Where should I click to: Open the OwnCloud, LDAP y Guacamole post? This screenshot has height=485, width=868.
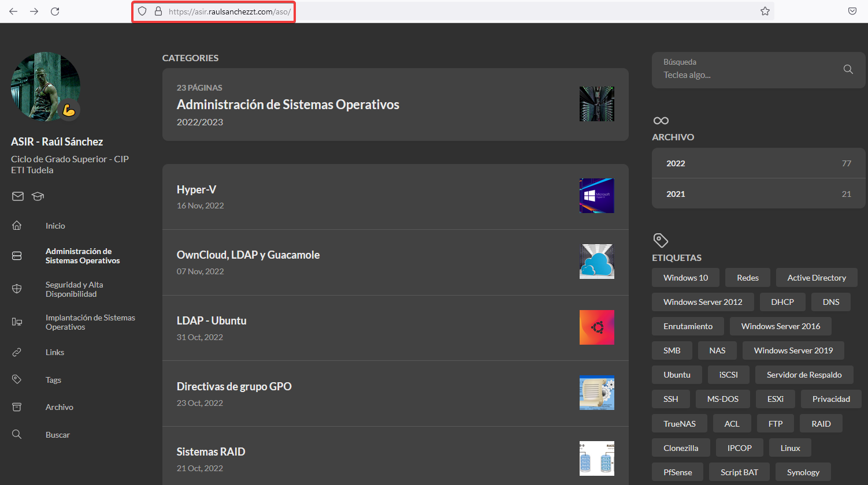pos(248,255)
